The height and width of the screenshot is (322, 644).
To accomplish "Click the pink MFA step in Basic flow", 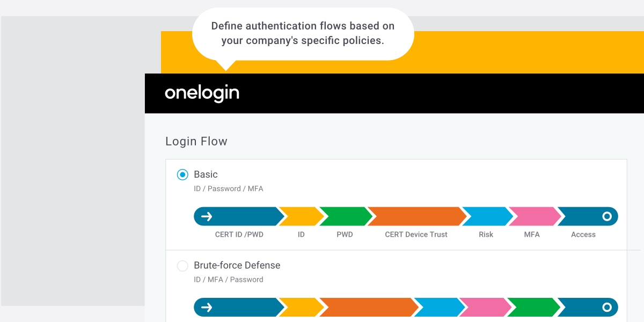I will [x=533, y=216].
